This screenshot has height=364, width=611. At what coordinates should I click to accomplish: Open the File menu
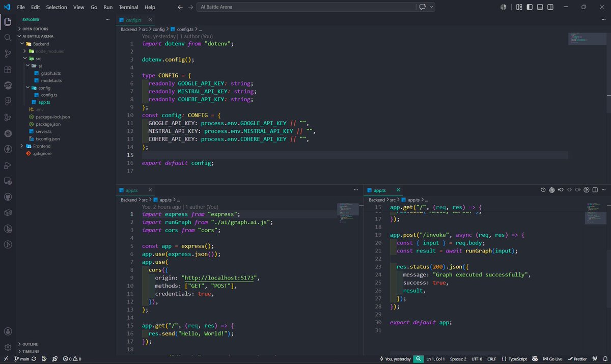[x=21, y=7]
